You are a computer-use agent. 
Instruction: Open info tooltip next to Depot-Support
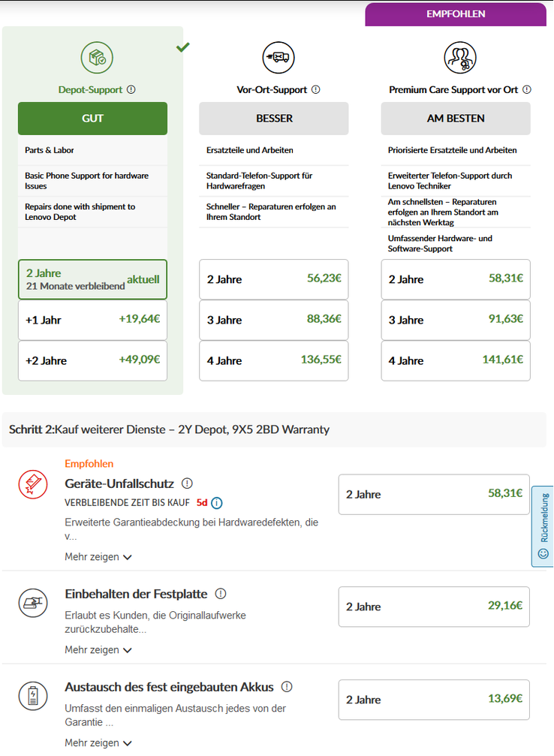point(131,89)
